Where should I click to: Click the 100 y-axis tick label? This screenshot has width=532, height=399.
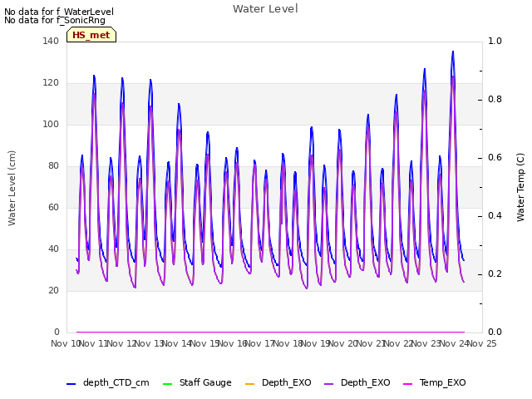coord(51,124)
